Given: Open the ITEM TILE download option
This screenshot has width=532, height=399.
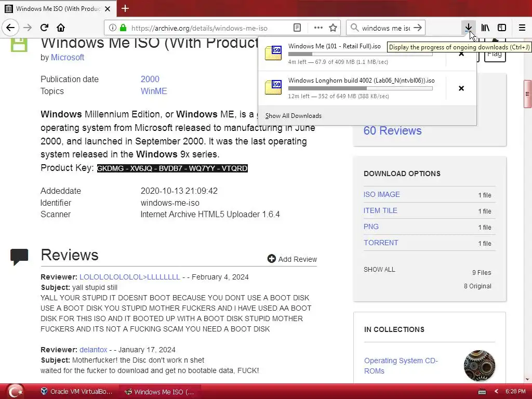Looking at the screenshot, I should (380, 210).
